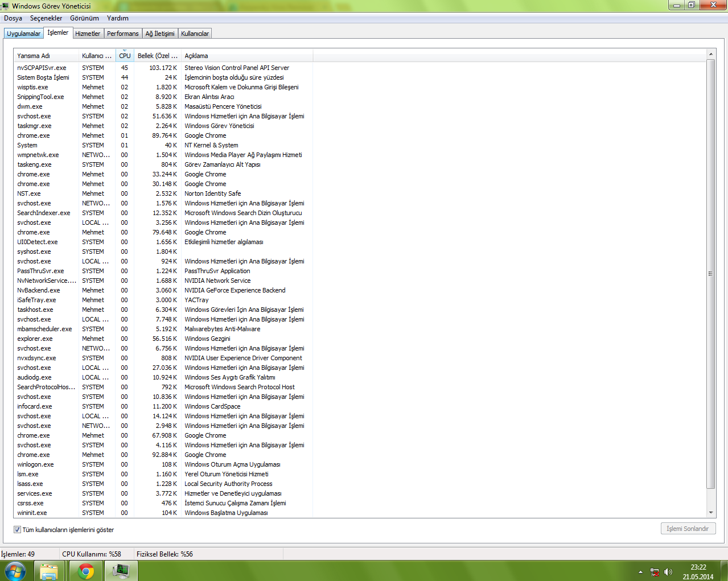Sort by the Yansıma Adı column header
This screenshot has width=728, height=581.
click(46, 56)
